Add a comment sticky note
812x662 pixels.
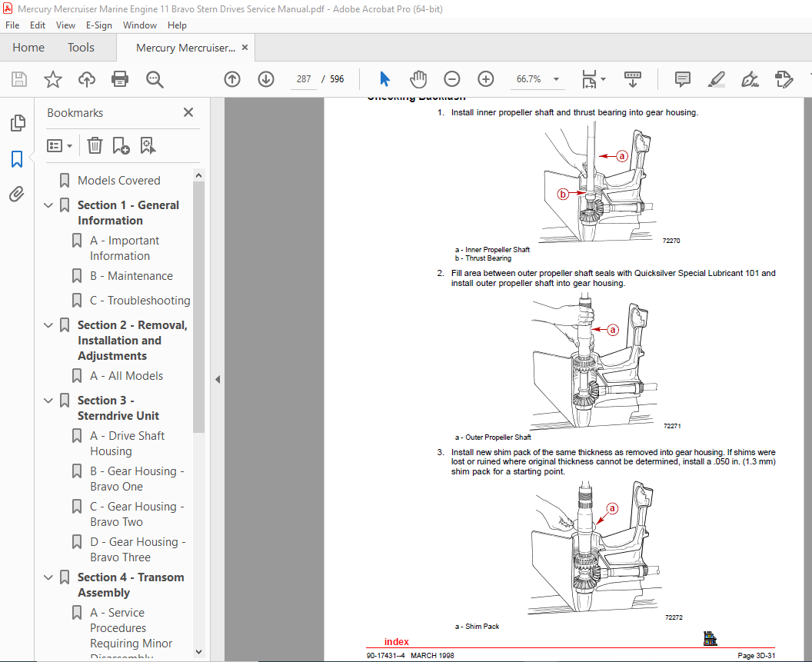pyautogui.click(x=683, y=79)
